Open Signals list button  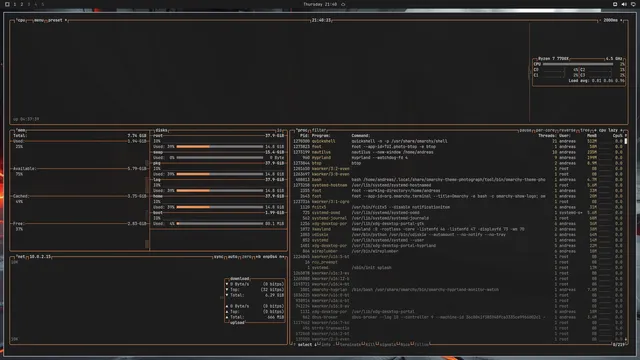(x=387, y=344)
